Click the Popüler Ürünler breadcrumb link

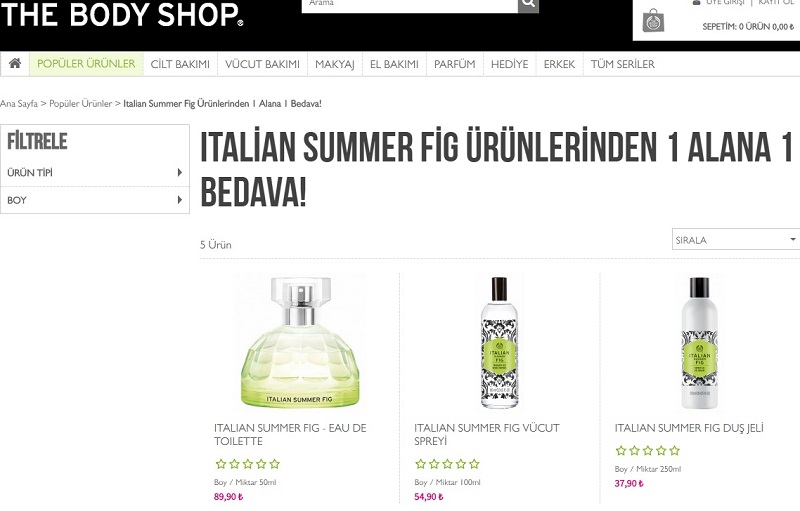(81, 104)
